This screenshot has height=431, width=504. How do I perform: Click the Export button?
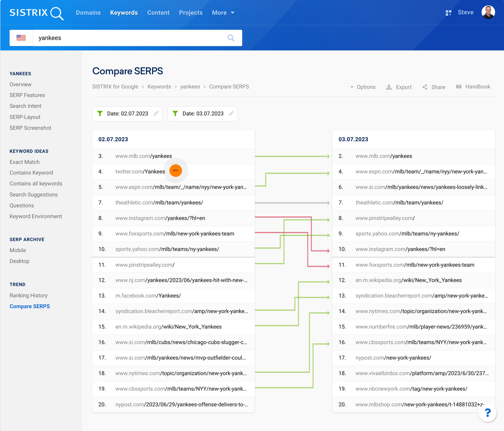coord(399,87)
